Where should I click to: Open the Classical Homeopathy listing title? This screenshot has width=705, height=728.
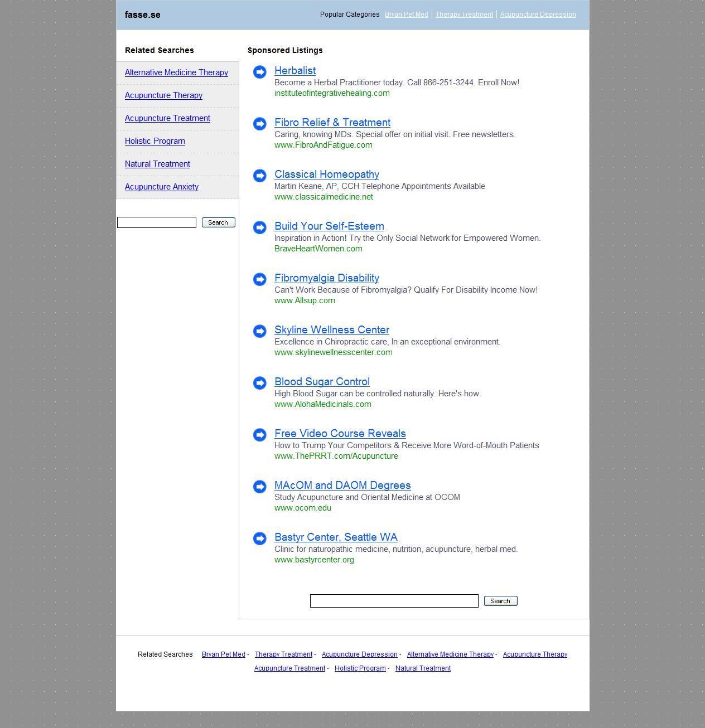point(327,174)
